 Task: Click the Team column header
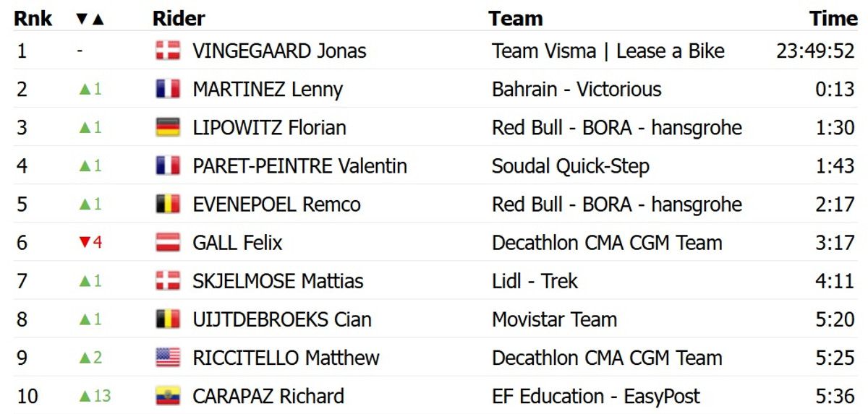(515, 19)
